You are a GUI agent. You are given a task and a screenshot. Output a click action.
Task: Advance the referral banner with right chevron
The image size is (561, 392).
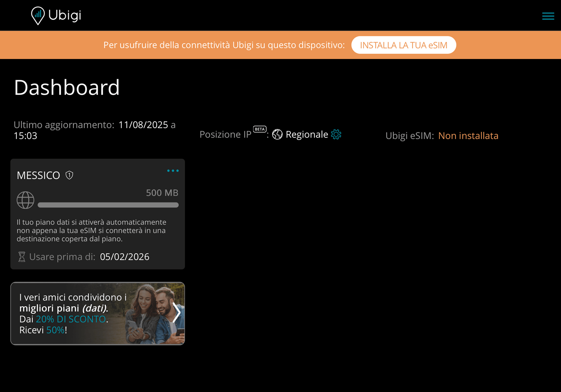(x=176, y=313)
